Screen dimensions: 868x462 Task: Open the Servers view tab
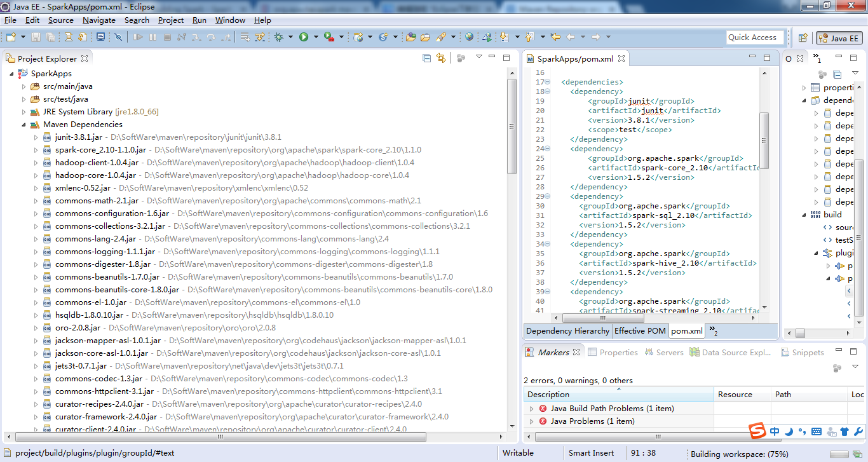tap(664, 352)
